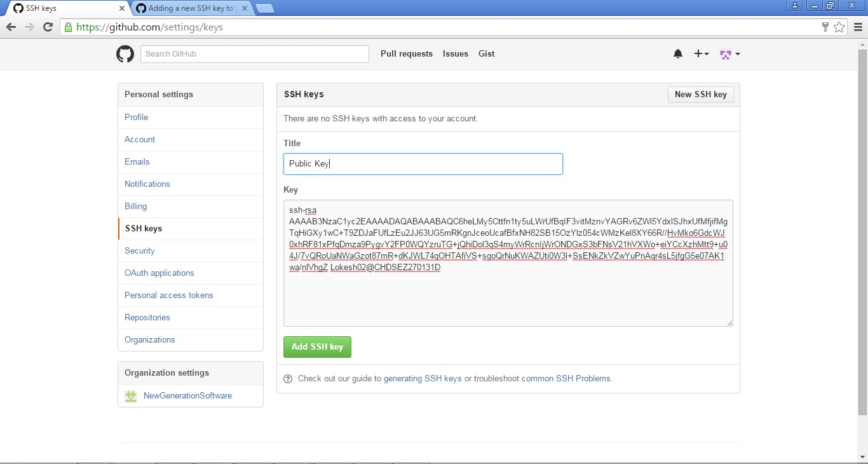Image resolution: width=868 pixels, height=464 pixels.
Task: Click the browser forward arrow
Action: click(29, 27)
